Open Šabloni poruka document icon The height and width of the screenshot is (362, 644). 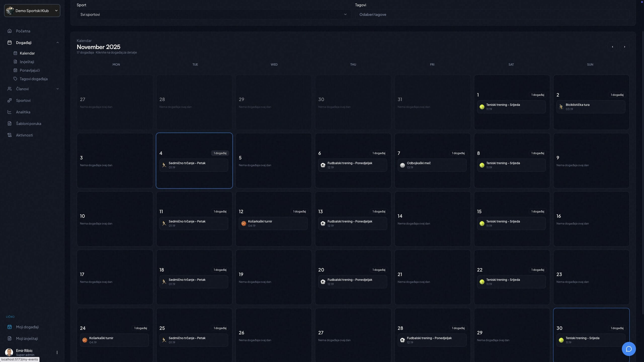pos(10,123)
